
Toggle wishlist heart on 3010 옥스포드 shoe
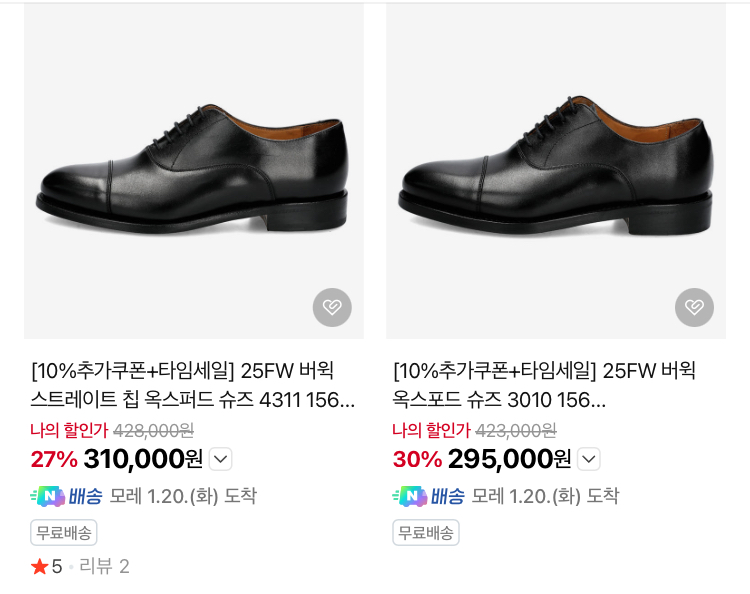coord(694,307)
